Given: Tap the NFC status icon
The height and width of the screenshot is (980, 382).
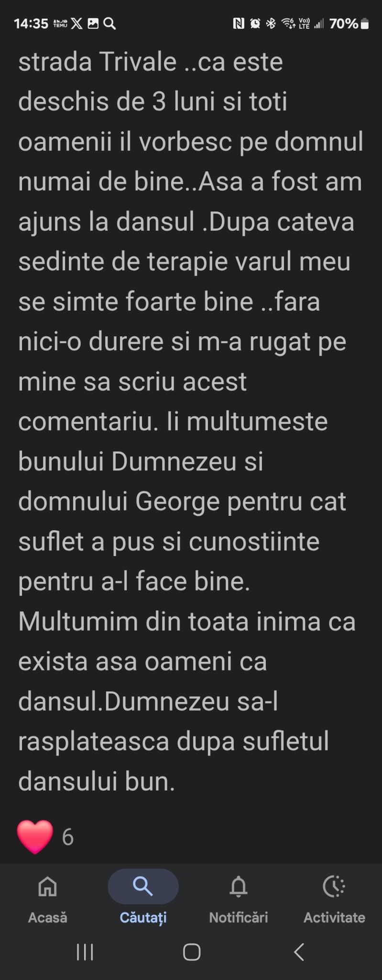Looking at the screenshot, I should click(x=239, y=23).
